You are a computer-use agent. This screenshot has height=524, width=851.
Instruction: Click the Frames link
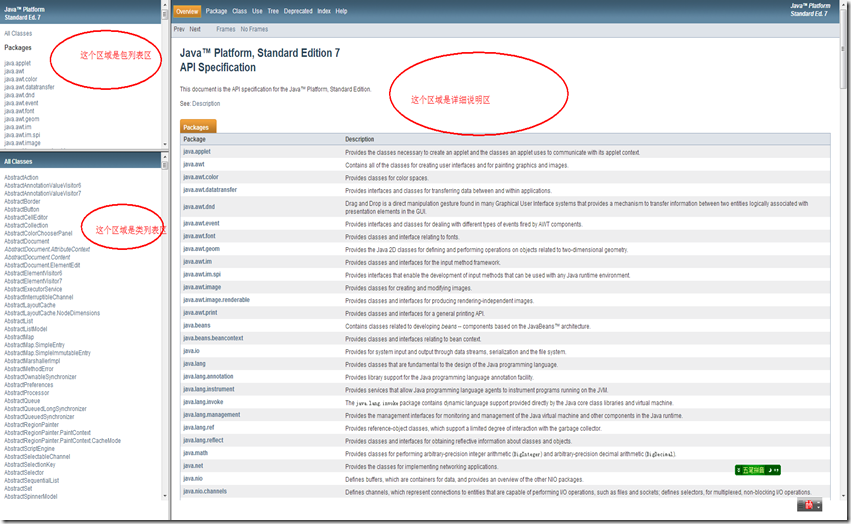226,29
